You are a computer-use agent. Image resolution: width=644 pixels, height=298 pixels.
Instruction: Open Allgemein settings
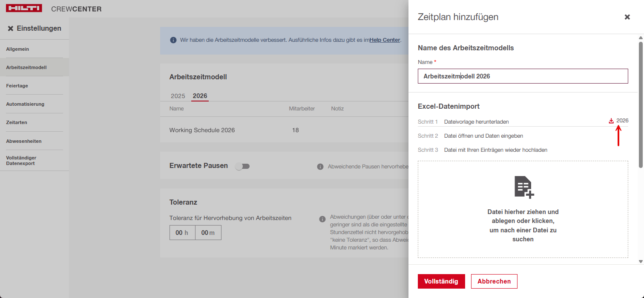click(x=17, y=49)
